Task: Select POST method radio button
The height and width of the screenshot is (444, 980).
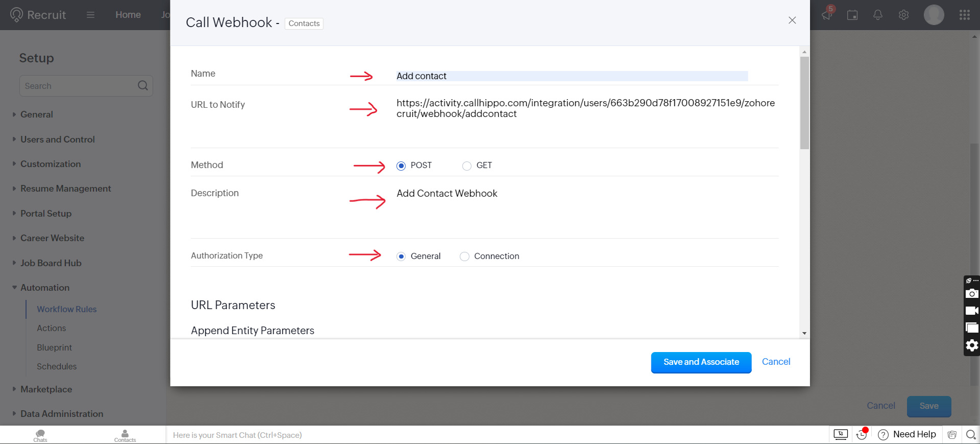Action: coord(401,166)
